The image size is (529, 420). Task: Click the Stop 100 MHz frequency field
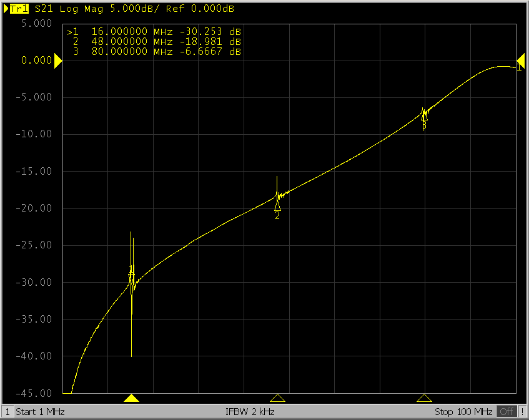(463, 412)
